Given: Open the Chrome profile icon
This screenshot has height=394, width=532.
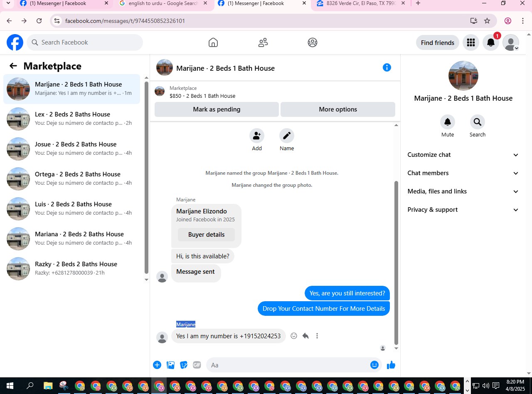Looking at the screenshot, I should (508, 21).
